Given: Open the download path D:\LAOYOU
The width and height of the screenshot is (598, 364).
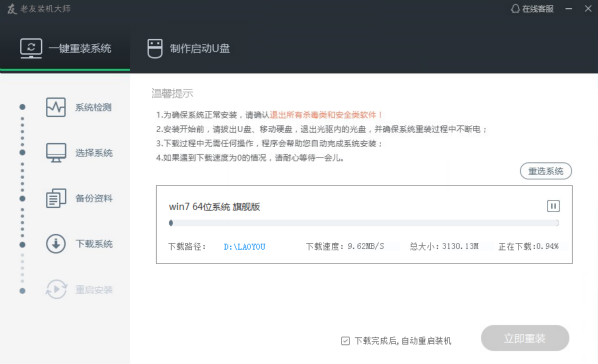Looking at the screenshot, I should point(244,247).
